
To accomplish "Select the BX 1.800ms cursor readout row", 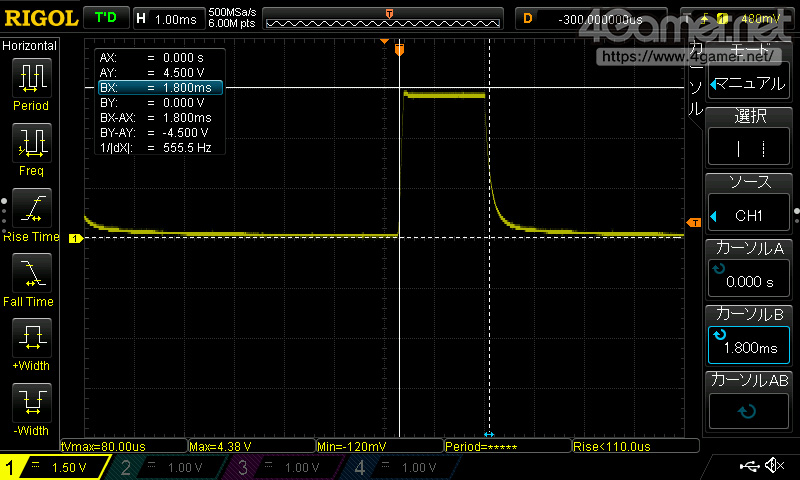I will pos(160,88).
